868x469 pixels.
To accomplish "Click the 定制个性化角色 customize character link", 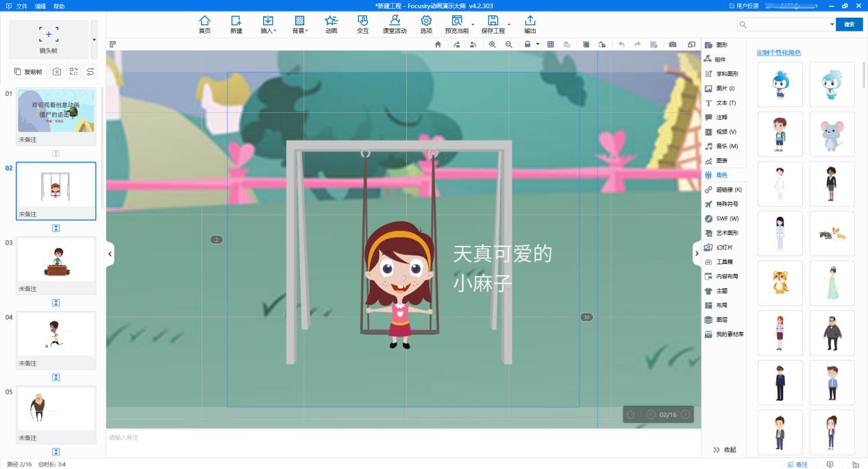I will pyautogui.click(x=778, y=52).
